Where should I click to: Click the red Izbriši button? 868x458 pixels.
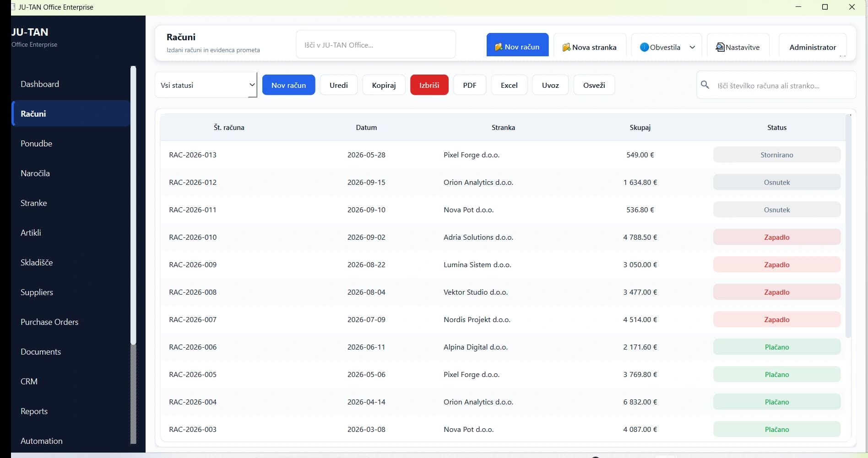[x=429, y=85]
